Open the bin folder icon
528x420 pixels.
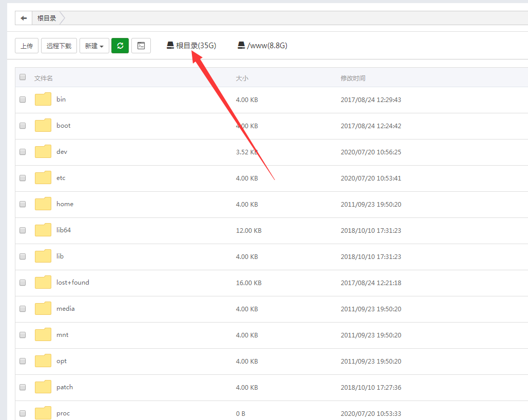tap(43, 99)
